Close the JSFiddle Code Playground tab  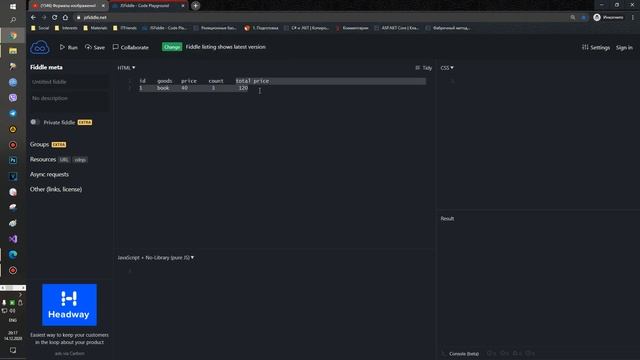182,6
